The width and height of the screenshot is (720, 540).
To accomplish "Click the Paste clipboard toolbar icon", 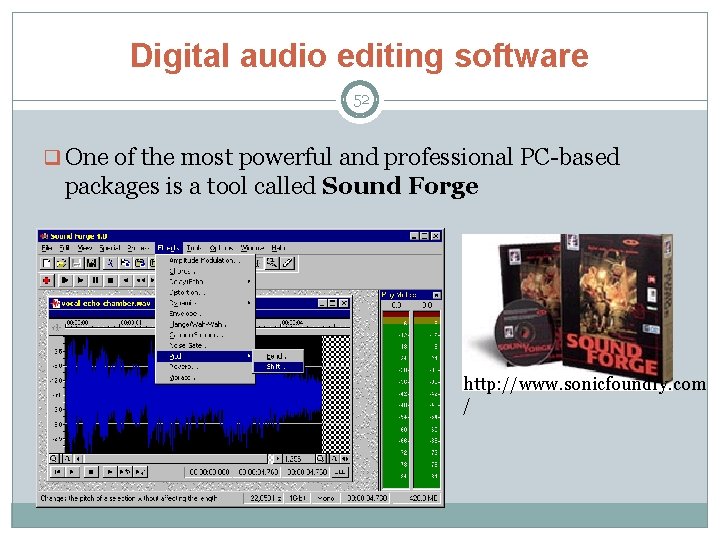I will pos(140,263).
